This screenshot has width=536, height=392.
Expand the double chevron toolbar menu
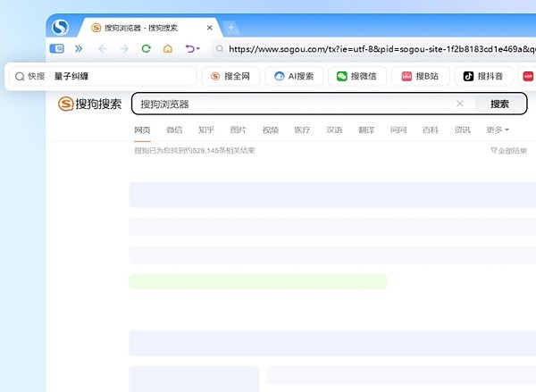click(79, 49)
